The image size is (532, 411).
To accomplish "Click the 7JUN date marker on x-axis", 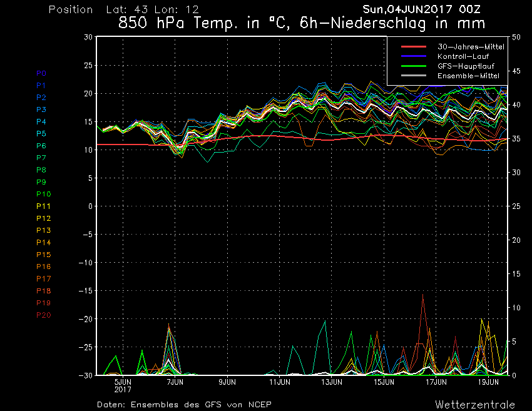I will [175, 381].
